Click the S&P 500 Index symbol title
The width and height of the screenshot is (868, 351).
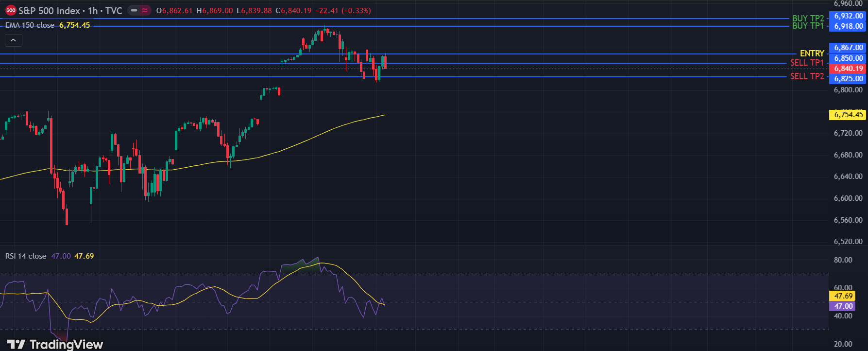point(49,10)
